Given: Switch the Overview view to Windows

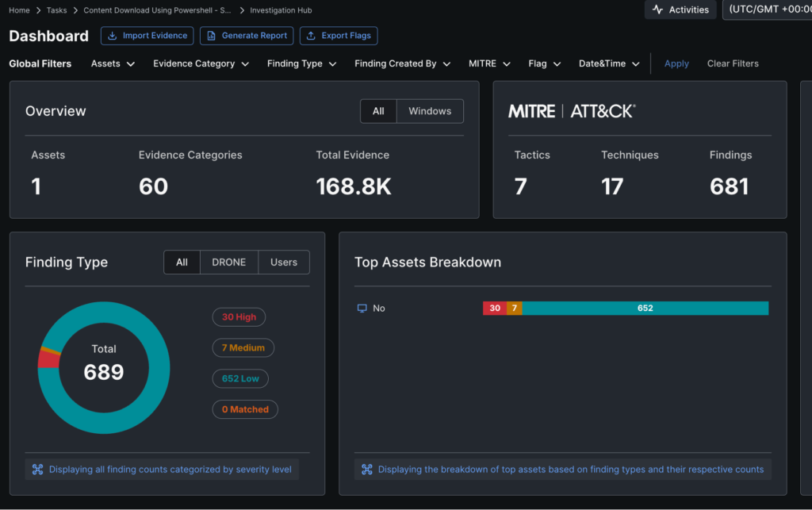Looking at the screenshot, I should (x=429, y=111).
